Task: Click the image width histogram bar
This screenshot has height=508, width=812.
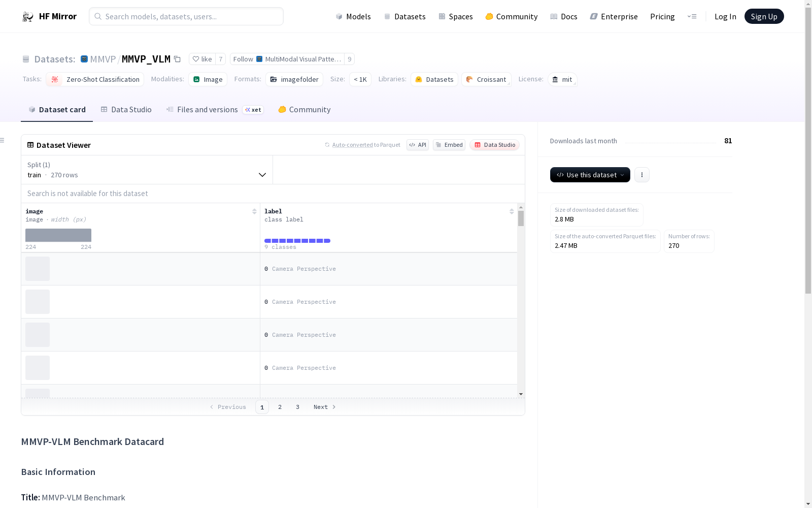Action: pyautogui.click(x=58, y=235)
